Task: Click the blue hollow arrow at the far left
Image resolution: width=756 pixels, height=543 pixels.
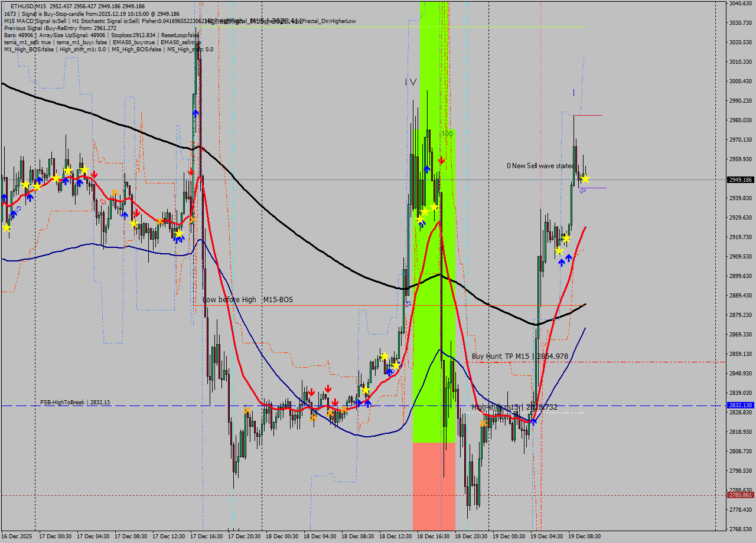Action: [x=18, y=208]
